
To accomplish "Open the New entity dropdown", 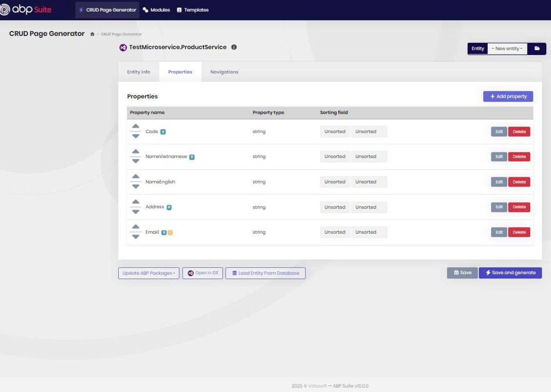I will [x=507, y=48].
